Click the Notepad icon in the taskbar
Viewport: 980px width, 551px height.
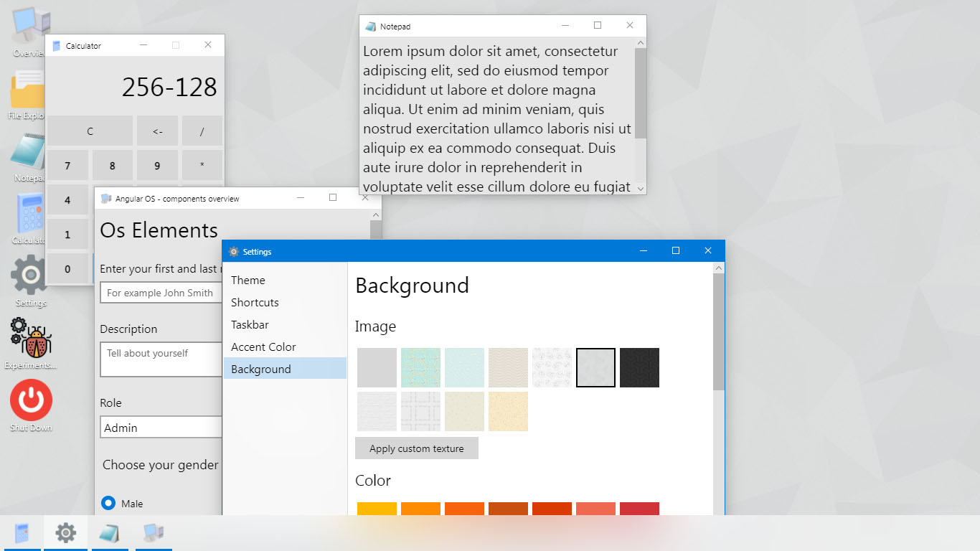110,533
